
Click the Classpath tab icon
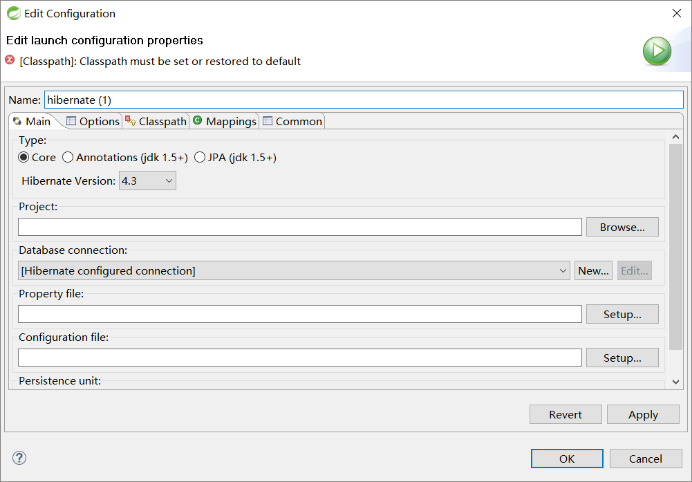pyautogui.click(x=130, y=120)
